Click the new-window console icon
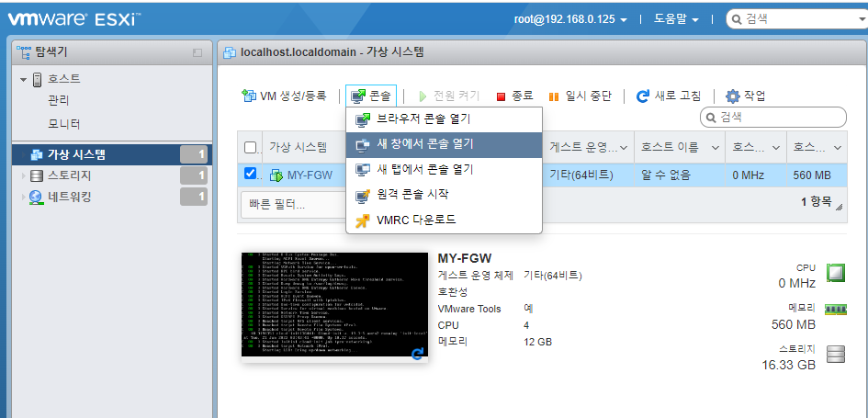Screen dimensions: 868x418 point(363,145)
